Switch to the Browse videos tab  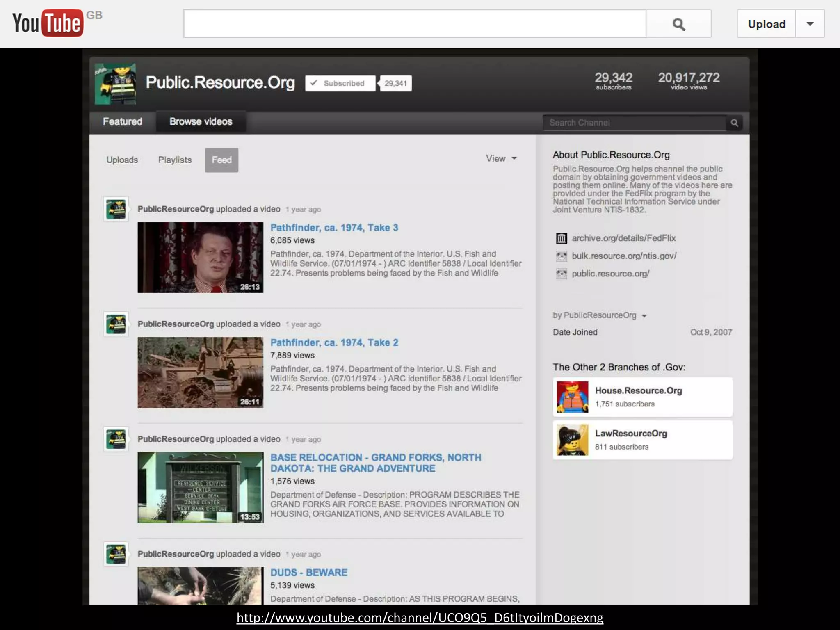201,121
